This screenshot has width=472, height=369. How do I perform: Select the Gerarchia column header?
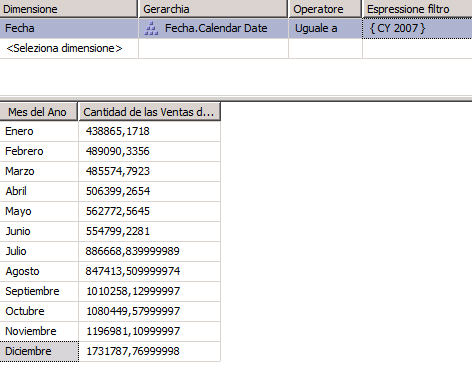coord(213,9)
